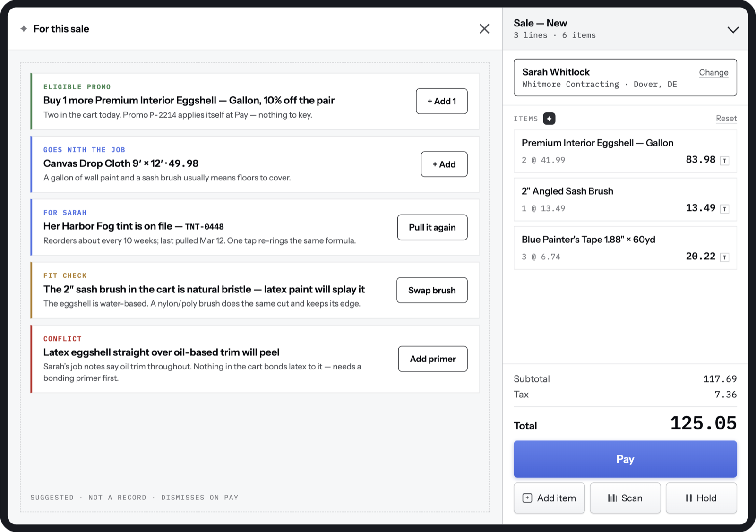Image resolution: width=756 pixels, height=532 pixels.
Task: Click the Harbor Fog tint suggestion title
Action: tap(133, 226)
